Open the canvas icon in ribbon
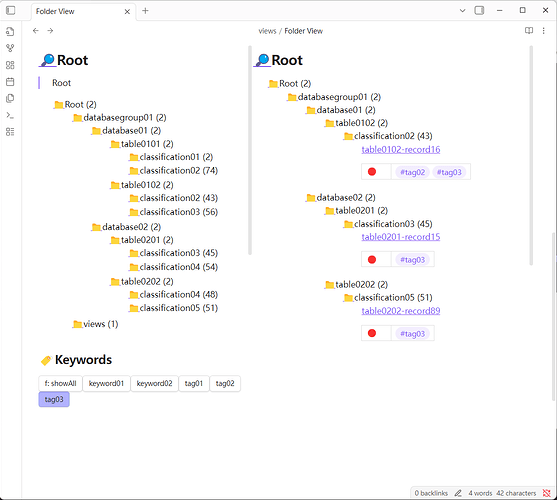This screenshot has width=557, height=500. click(x=10, y=65)
